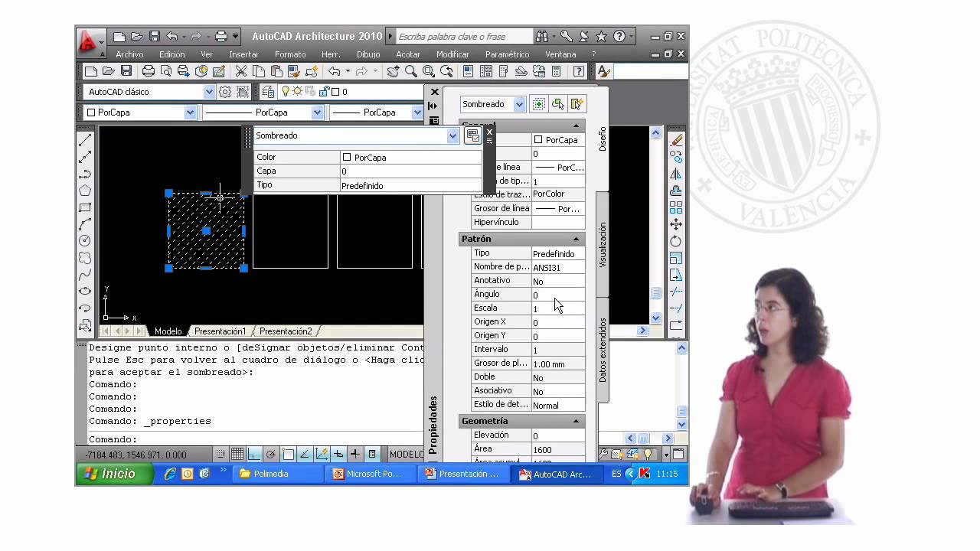Open the Modificar menu
980x551 pixels.
(452, 54)
